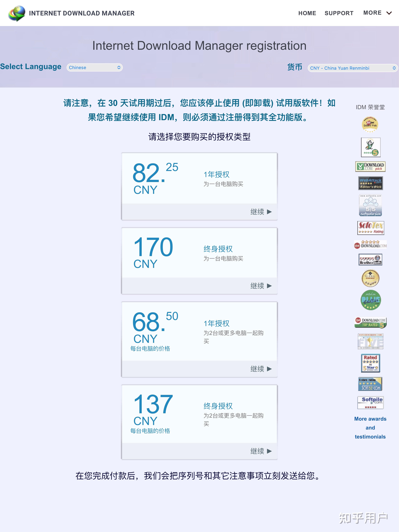Click the 请选择您要购买的授权类型 heading

pyautogui.click(x=199, y=137)
